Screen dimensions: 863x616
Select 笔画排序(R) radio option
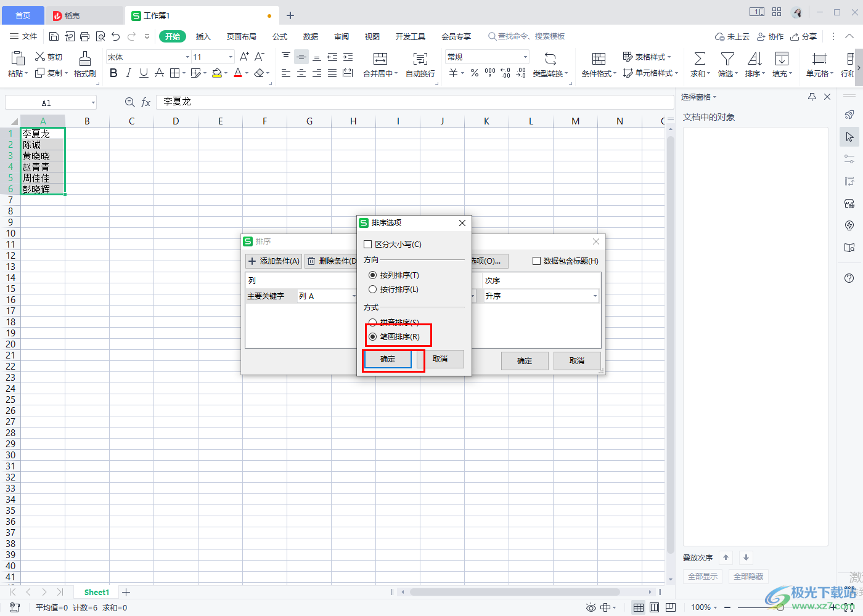point(372,337)
